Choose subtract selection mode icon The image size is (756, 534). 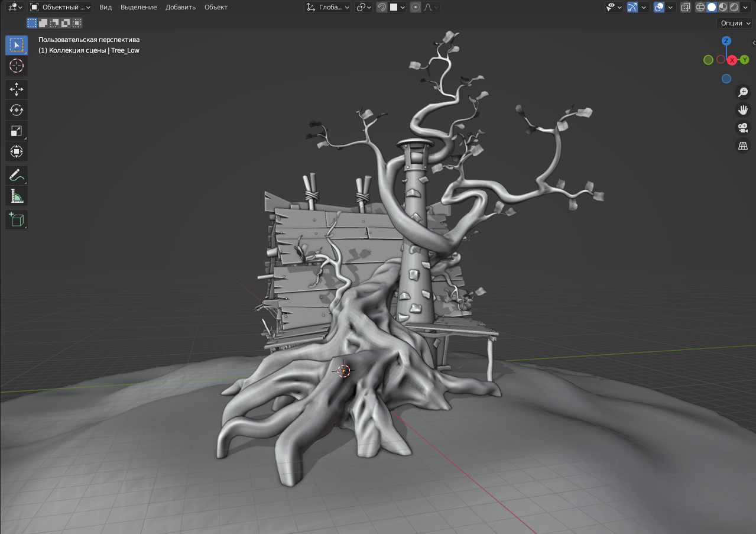coord(54,23)
